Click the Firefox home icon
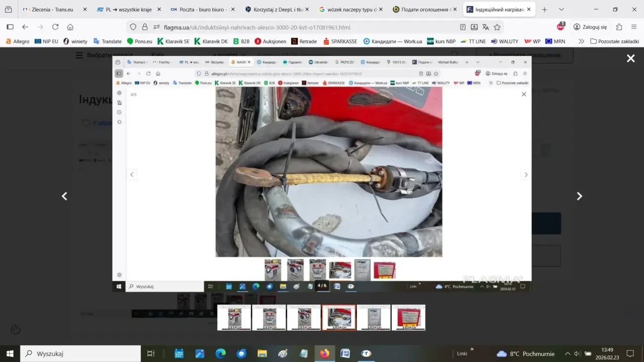The image size is (644, 362). [x=70, y=27]
